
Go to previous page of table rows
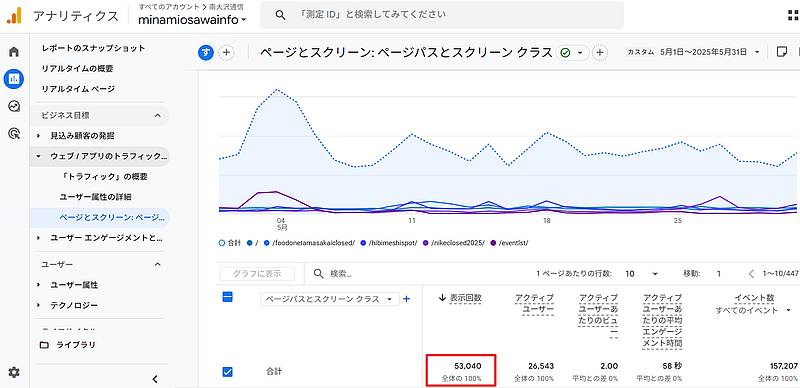[x=751, y=274]
